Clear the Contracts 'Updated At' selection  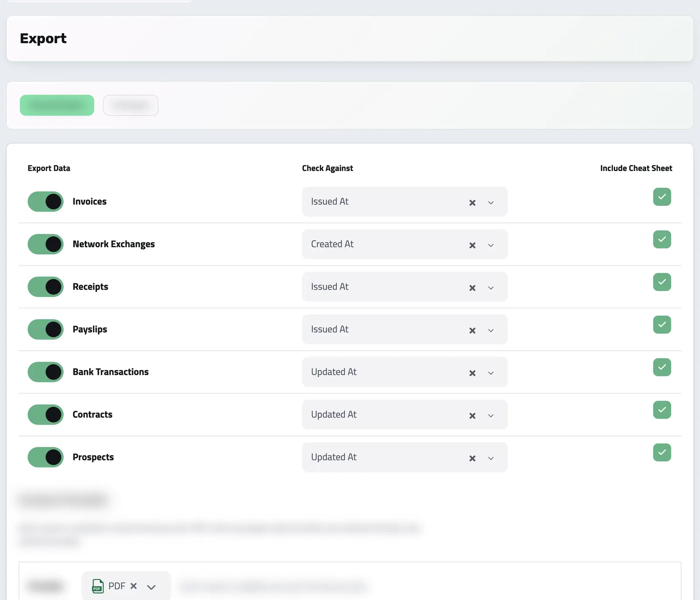(472, 416)
